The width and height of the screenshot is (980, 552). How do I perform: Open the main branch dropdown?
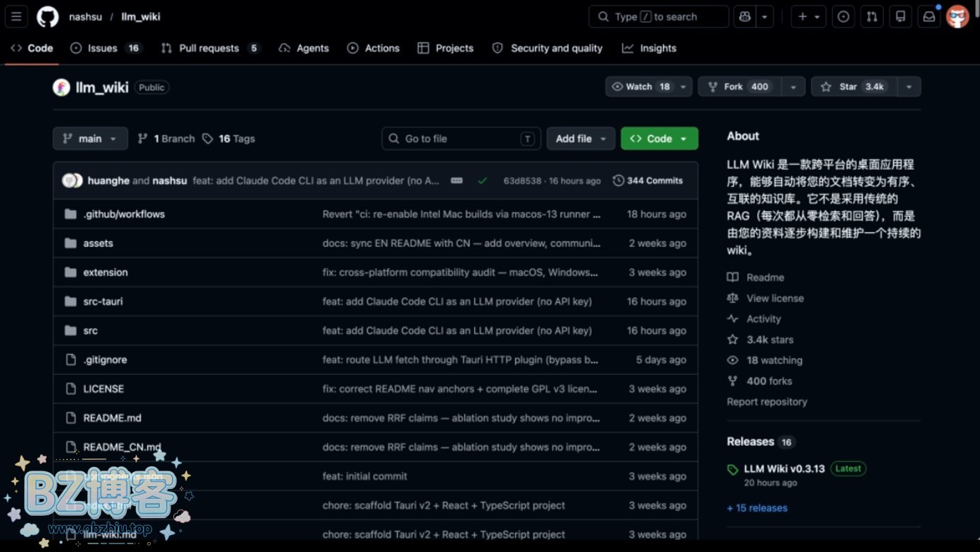[x=90, y=139]
